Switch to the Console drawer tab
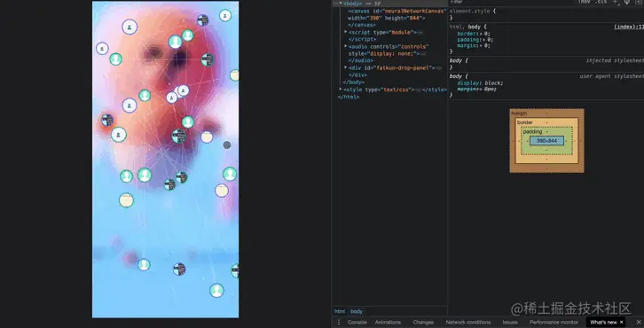 357,323
